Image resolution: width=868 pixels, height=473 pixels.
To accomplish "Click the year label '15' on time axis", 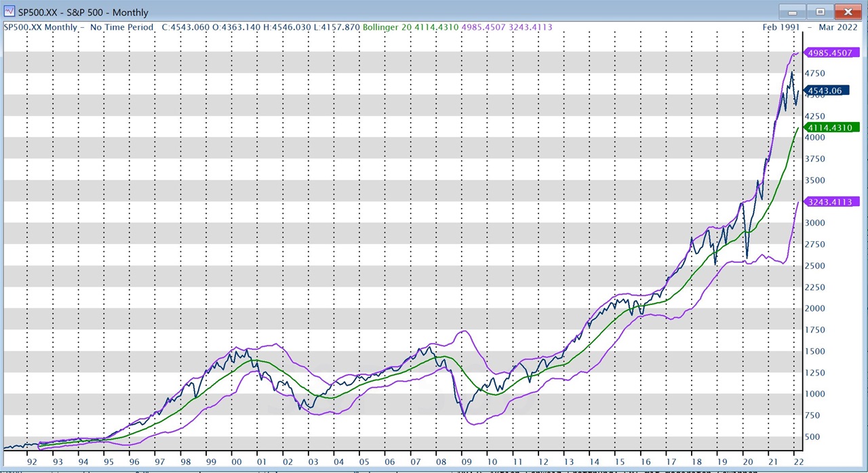I will point(620,462).
